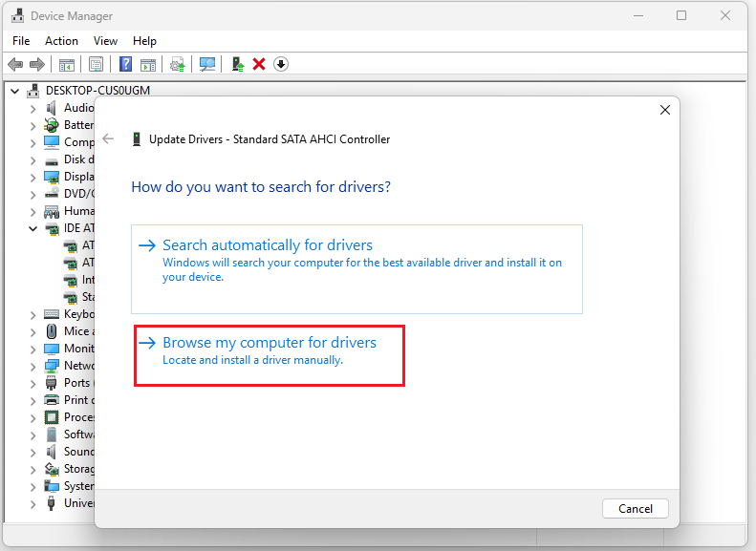
Task: Collapse the IDE ATA controllers chevron
Action: coord(32,228)
